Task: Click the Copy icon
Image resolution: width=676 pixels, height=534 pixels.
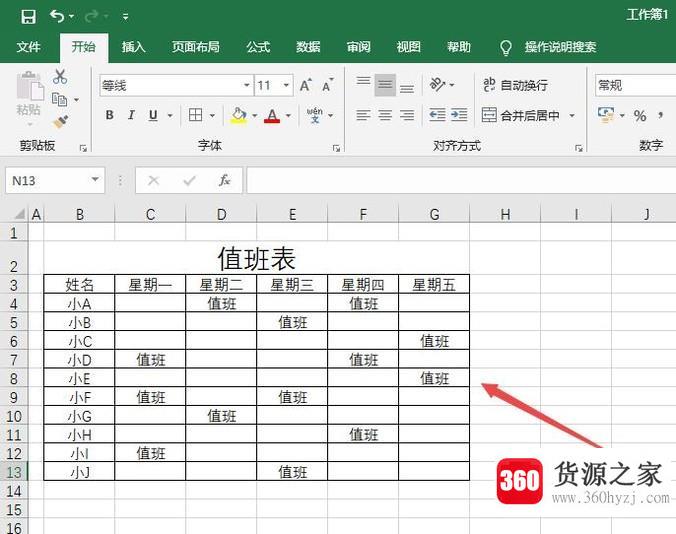Action: click(x=59, y=100)
